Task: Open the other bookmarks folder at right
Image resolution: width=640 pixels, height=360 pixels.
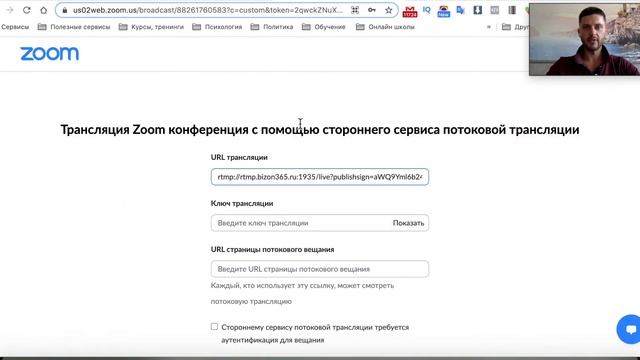Action: pyautogui.click(x=515, y=27)
